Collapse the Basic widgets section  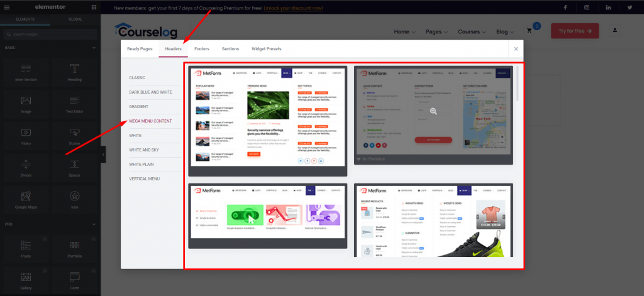[94, 48]
